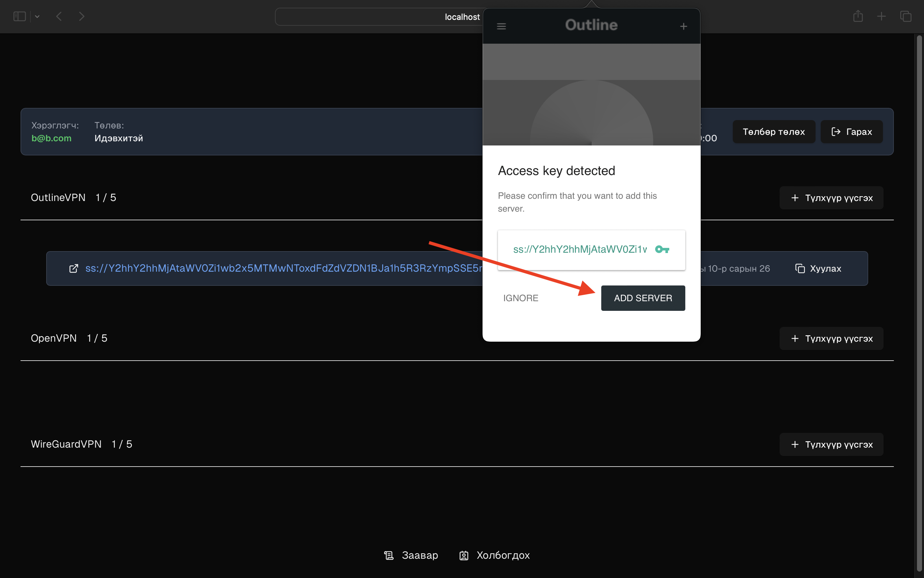924x578 pixels.
Task: Open the Outline hamburger menu
Action: pyautogui.click(x=501, y=26)
